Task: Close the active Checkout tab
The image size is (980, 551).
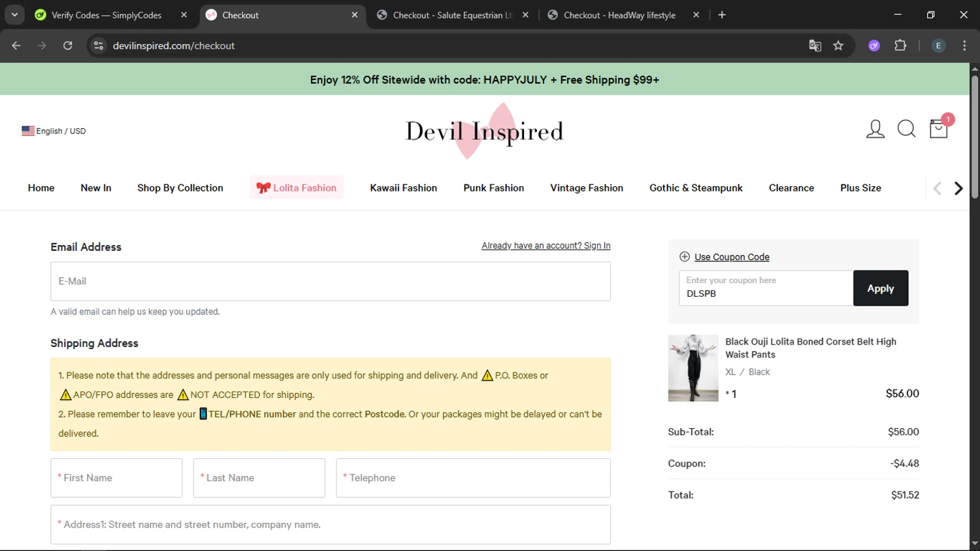Action: 355,15
